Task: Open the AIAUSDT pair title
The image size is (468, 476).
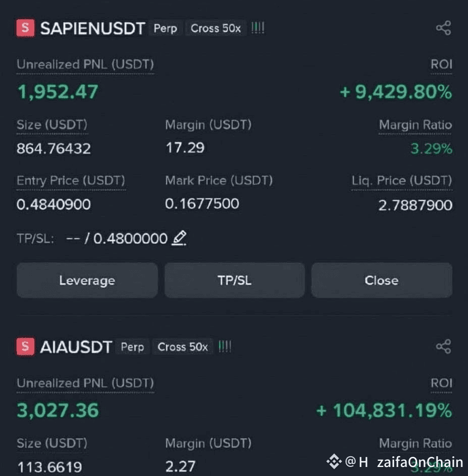Action: (76, 347)
